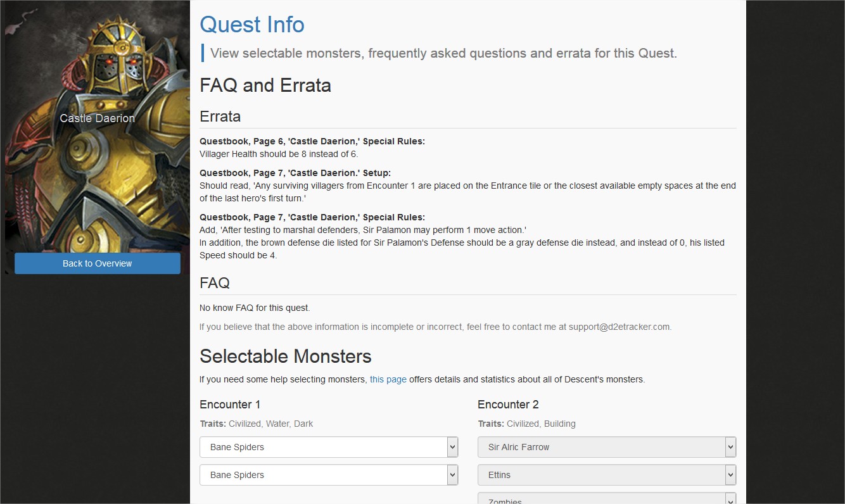Click the Encounter 1 section label
The width and height of the screenshot is (845, 504).
pyautogui.click(x=230, y=404)
